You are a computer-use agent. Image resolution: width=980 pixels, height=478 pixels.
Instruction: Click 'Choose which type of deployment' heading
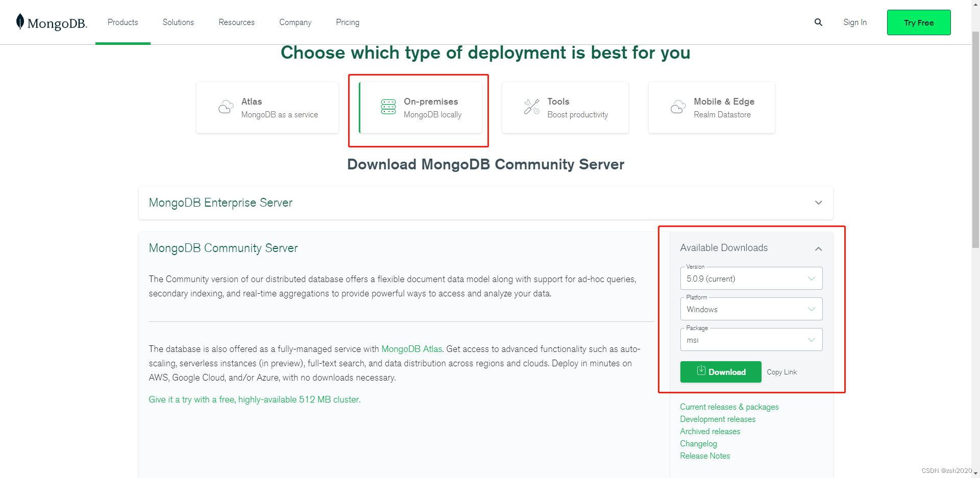(x=485, y=53)
